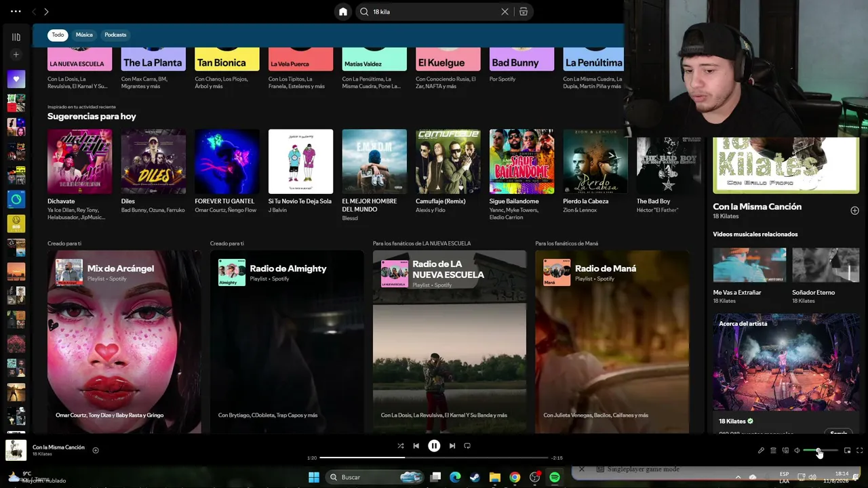Open the La Penúltima mix card

(593, 68)
